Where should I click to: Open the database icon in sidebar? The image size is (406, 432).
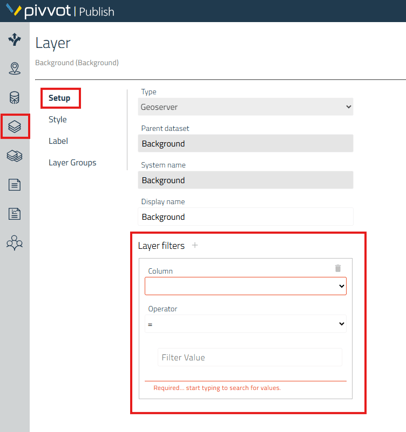point(15,97)
